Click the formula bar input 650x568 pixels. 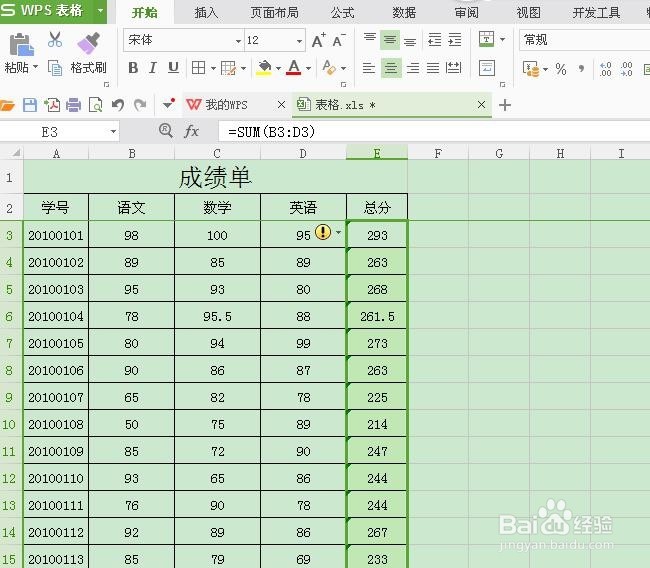(x=434, y=132)
